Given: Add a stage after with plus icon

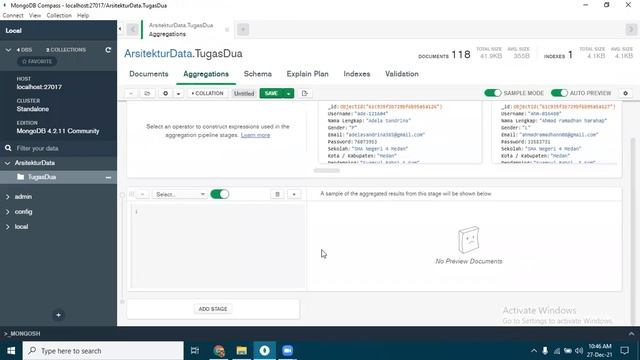Looking at the screenshot, I should 294,194.
